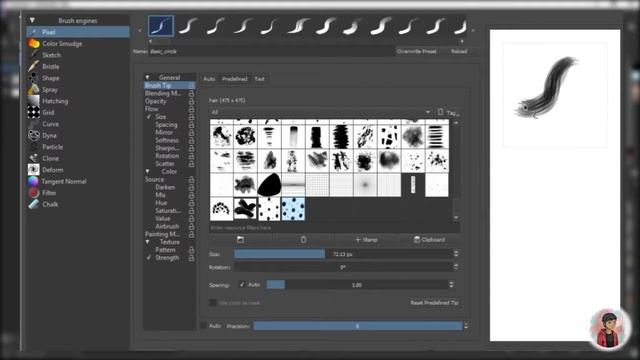Select the Color Smudge brush engine
640x360 pixels.
click(78, 43)
